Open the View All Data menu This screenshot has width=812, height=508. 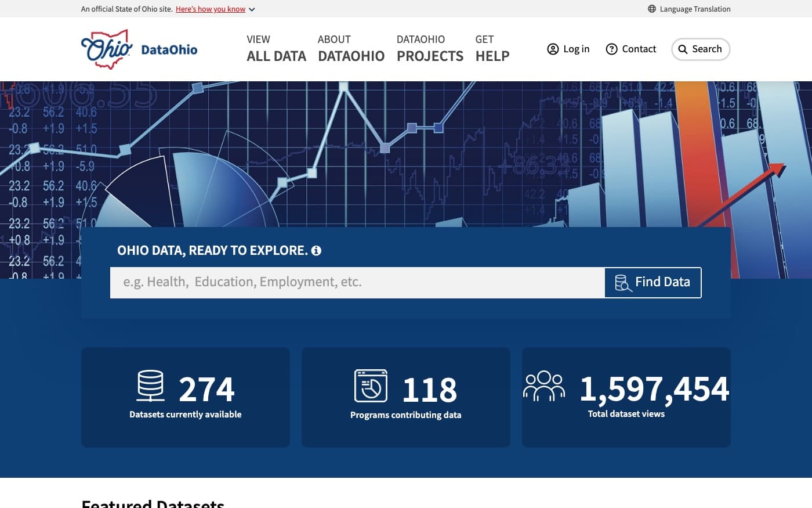[x=276, y=49]
